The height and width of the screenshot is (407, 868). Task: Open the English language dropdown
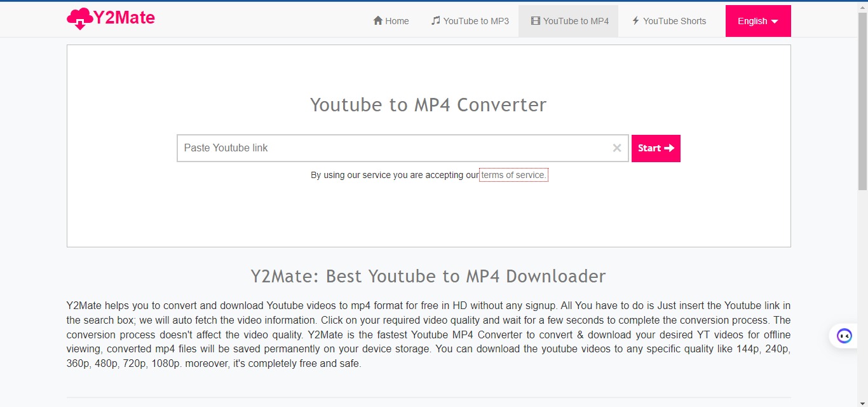click(757, 20)
